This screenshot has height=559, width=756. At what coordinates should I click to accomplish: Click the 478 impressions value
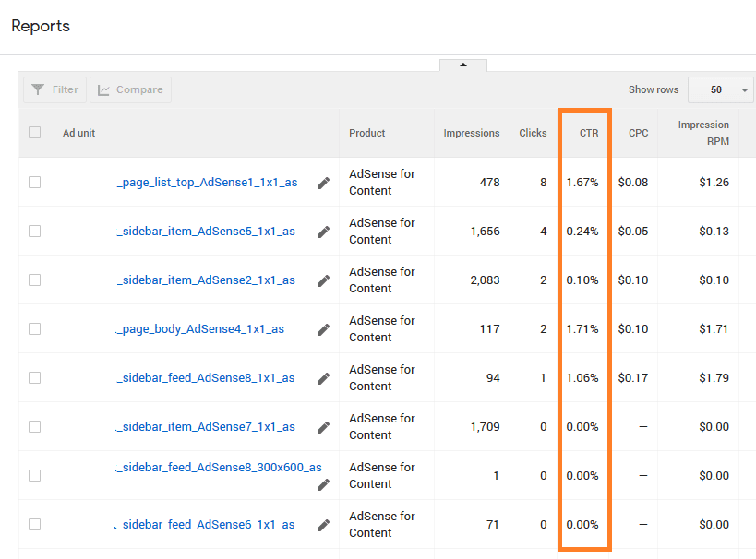coord(490,182)
